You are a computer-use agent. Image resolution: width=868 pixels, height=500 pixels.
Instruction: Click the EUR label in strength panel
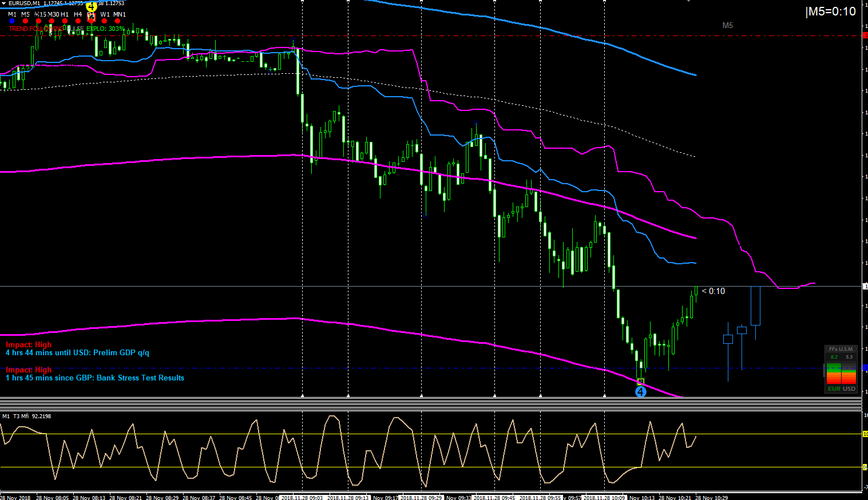pyautogui.click(x=834, y=389)
